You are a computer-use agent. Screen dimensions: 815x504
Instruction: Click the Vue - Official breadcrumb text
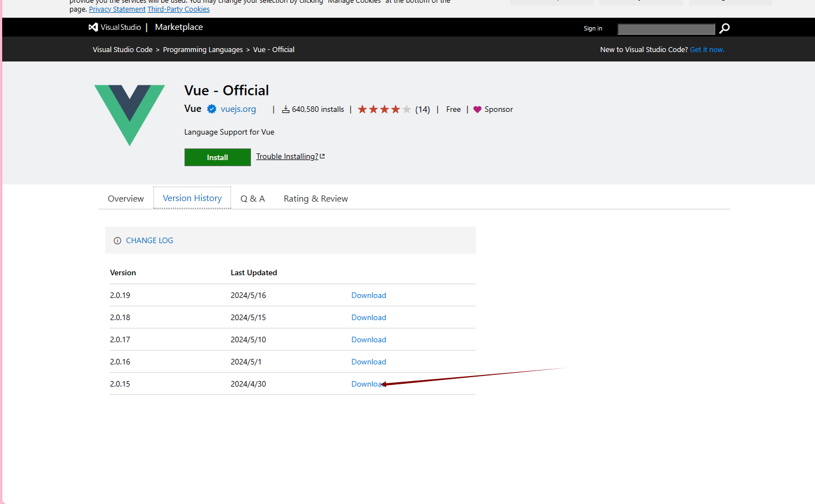click(x=274, y=49)
